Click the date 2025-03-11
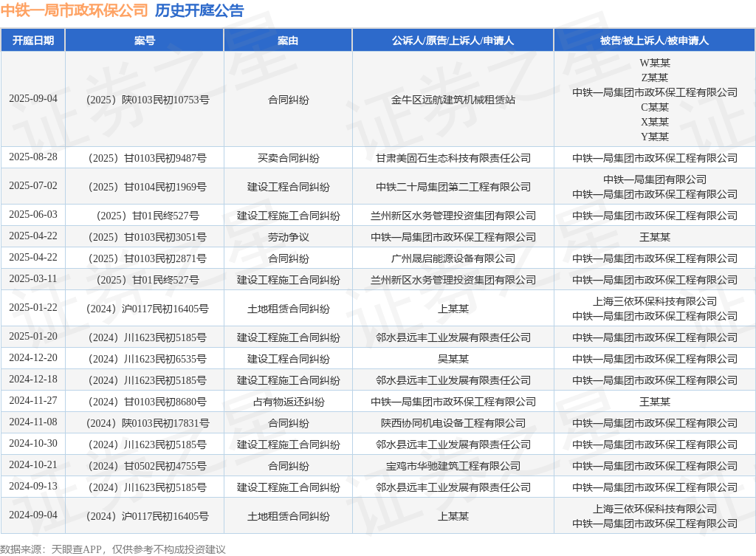Image resolution: width=756 pixels, height=556 pixels. point(33,278)
